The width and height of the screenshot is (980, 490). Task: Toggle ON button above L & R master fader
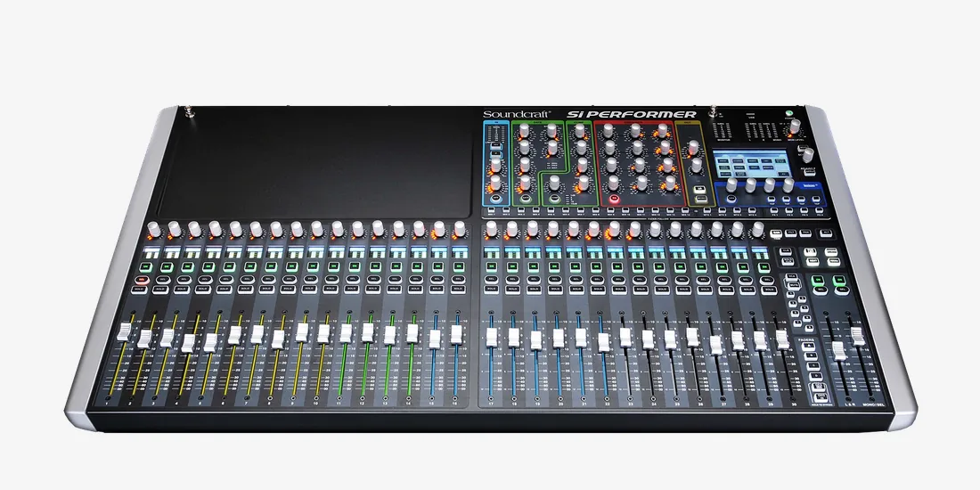[x=818, y=281]
